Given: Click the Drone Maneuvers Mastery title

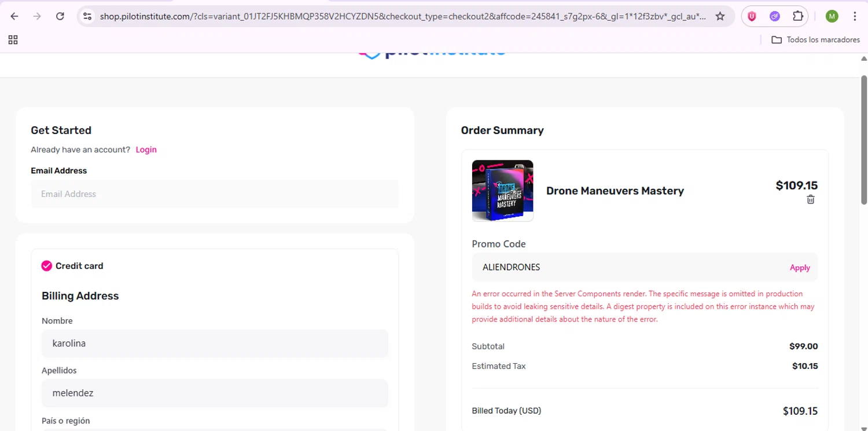Looking at the screenshot, I should coord(615,191).
